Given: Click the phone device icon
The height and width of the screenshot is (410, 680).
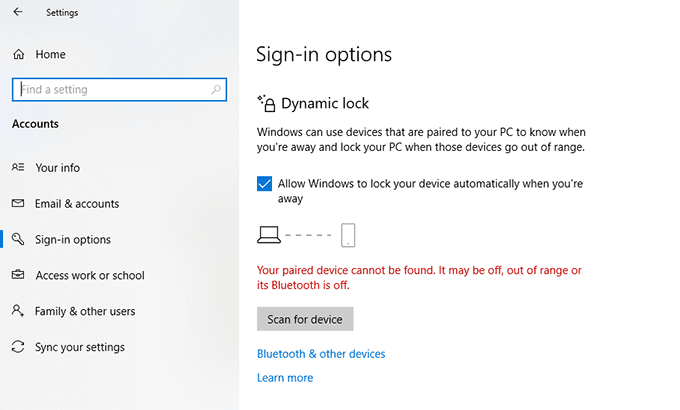Looking at the screenshot, I should click(348, 236).
